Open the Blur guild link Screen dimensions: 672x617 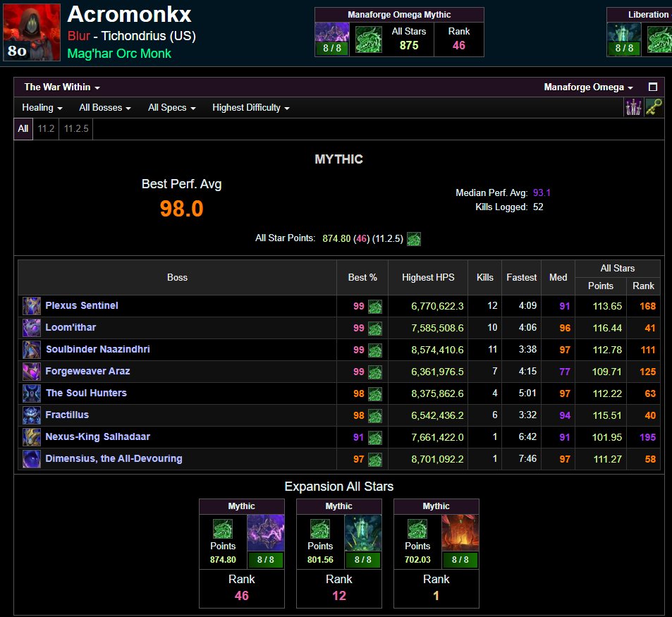click(x=79, y=36)
